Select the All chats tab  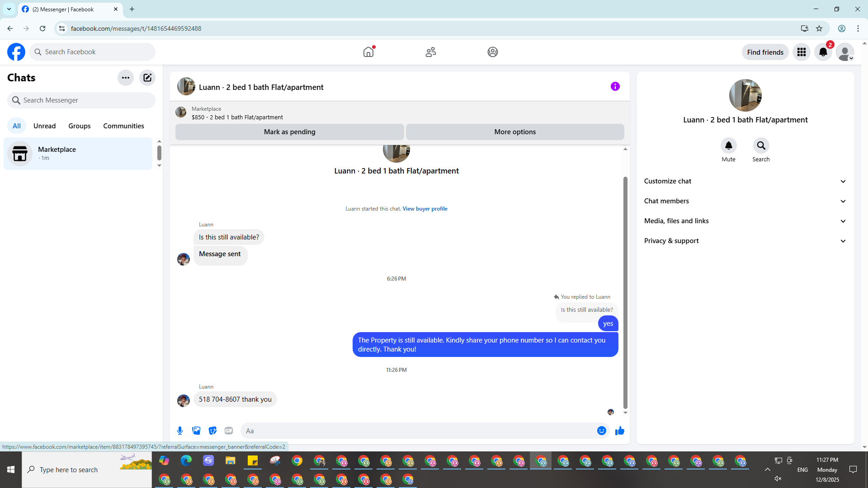[17, 126]
